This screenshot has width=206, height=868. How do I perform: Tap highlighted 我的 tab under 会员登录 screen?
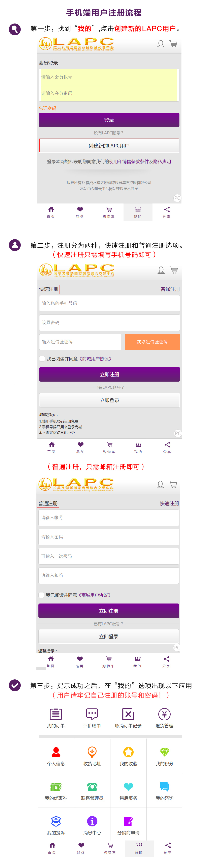click(x=138, y=212)
